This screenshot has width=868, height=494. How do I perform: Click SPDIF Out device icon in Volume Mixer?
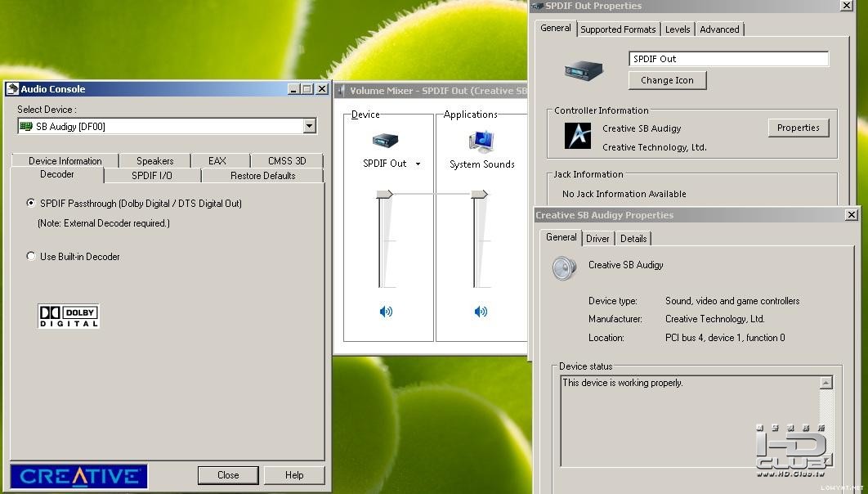pos(385,141)
